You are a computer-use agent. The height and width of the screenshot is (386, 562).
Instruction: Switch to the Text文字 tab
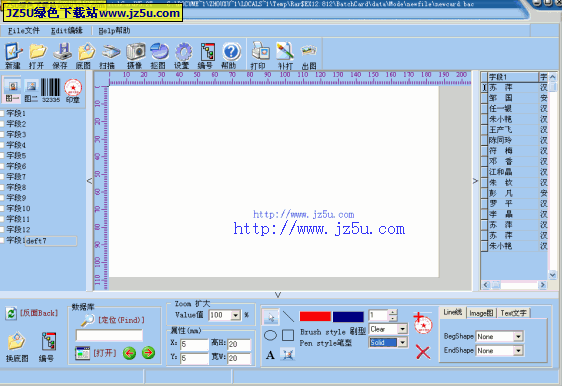(513, 313)
